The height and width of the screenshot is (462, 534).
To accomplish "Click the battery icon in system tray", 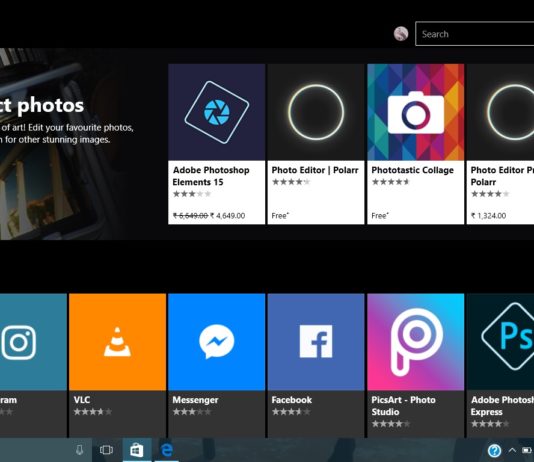I will click(527, 450).
